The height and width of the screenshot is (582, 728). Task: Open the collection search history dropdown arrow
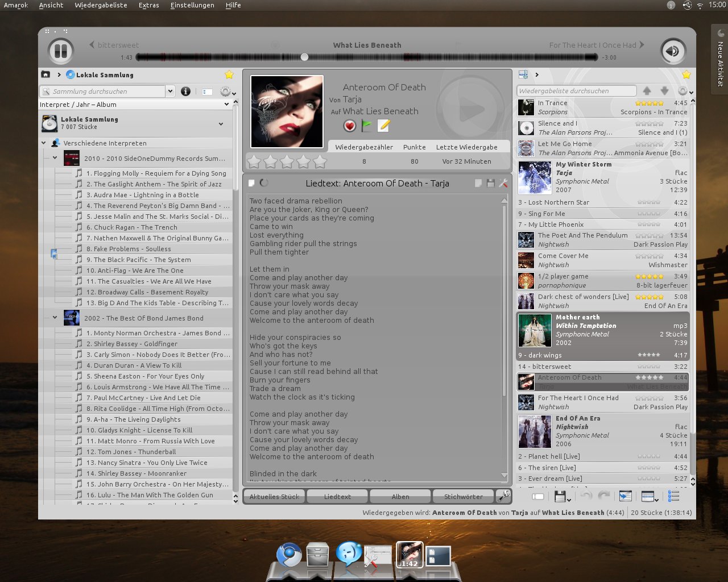[169, 91]
